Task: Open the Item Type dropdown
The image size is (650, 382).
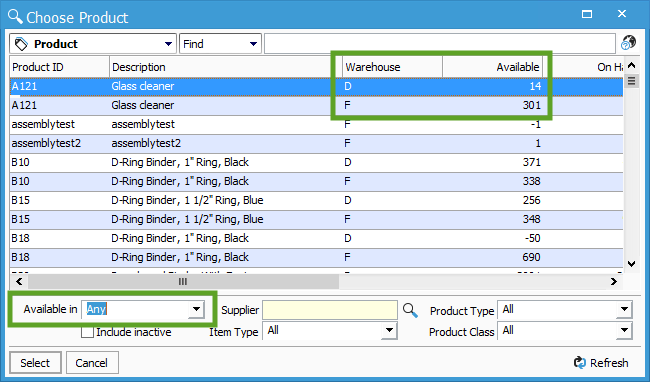Action: (389, 330)
